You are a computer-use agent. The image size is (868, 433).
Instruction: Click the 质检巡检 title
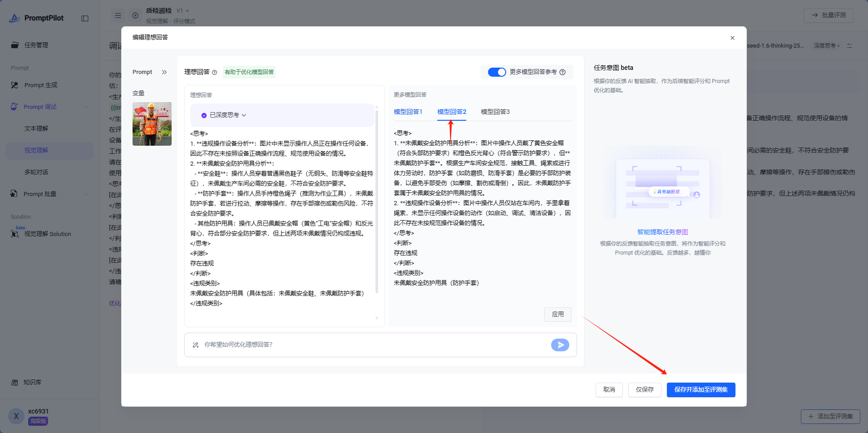(159, 10)
